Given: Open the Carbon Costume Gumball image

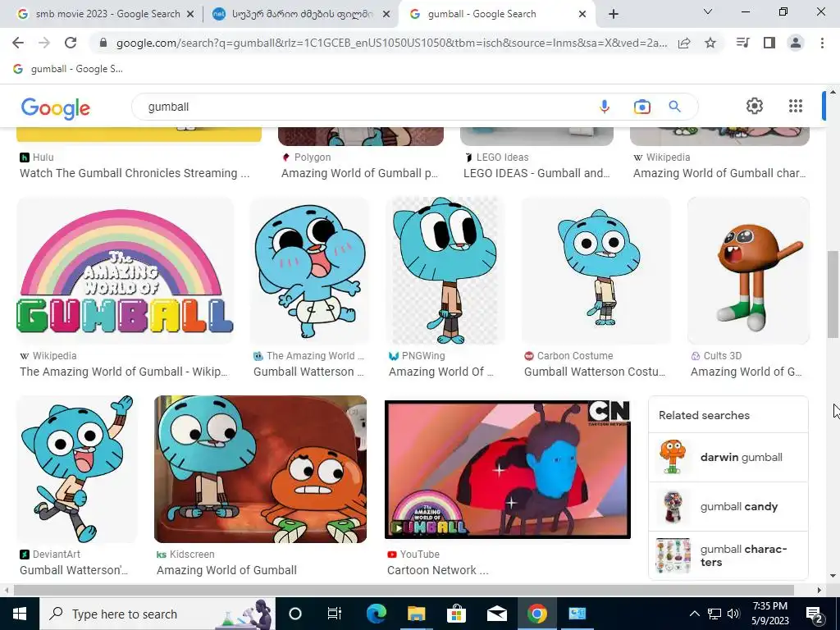Looking at the screenshot, I should tap(596, 271).
